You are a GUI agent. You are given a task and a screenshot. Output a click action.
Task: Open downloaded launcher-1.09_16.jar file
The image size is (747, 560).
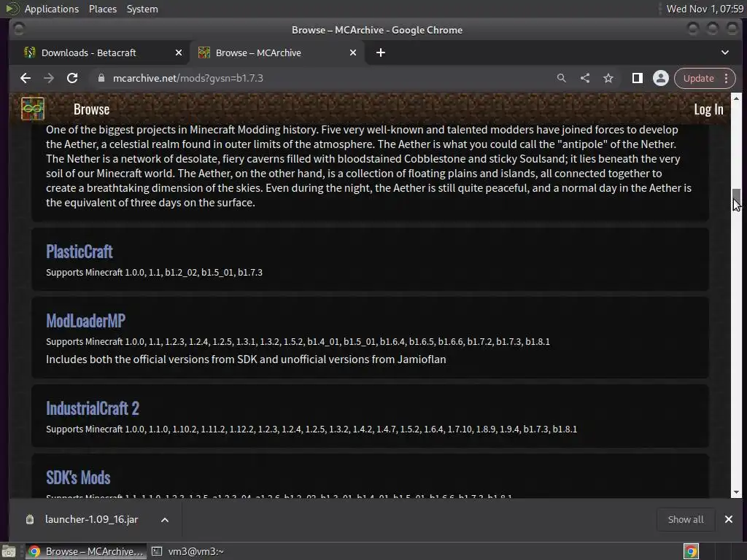tap(91, 519)
